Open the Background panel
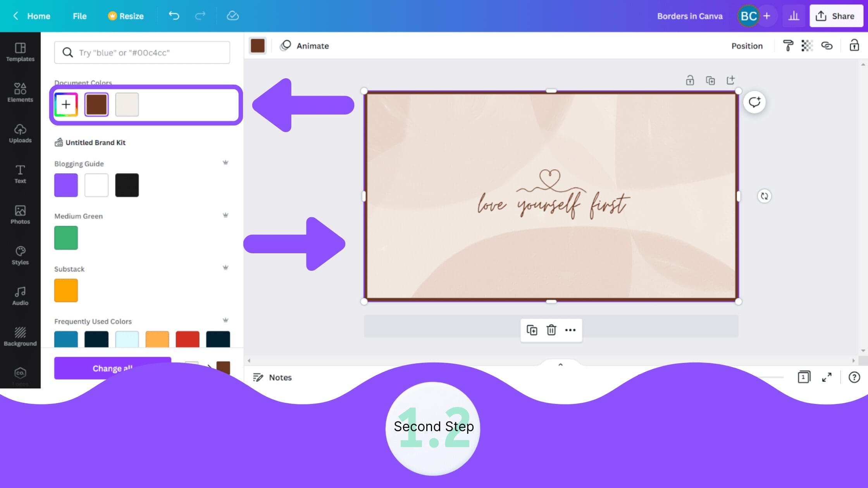The image size is (868, 488). 20,337
